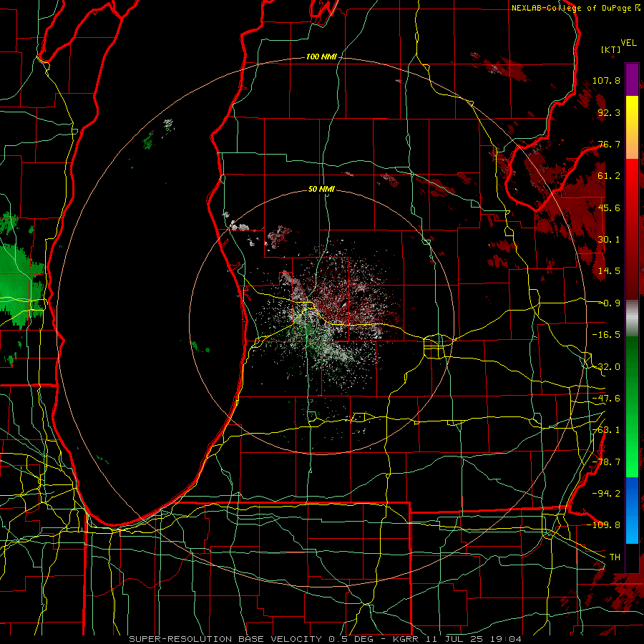Click the 45.6 velocity scale value

point(609,208)
